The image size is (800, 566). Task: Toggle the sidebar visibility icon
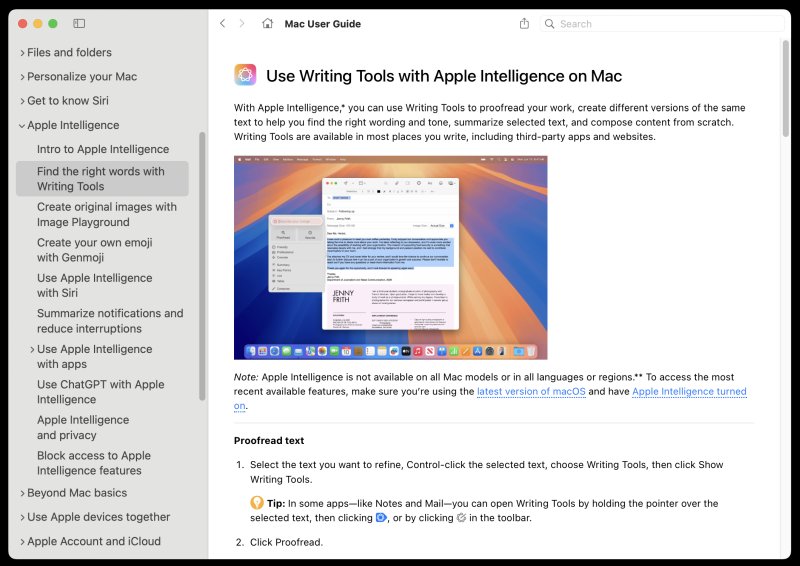(79, 23)
